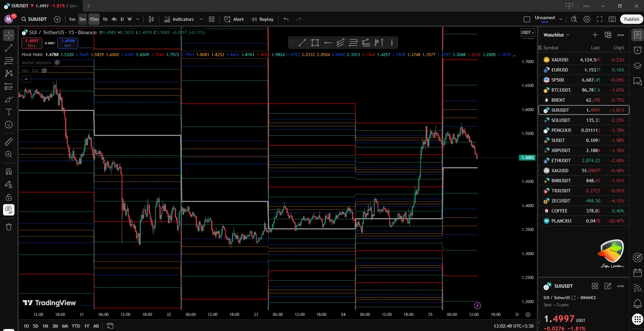Click the trash remove objects icon

point(9,227)
